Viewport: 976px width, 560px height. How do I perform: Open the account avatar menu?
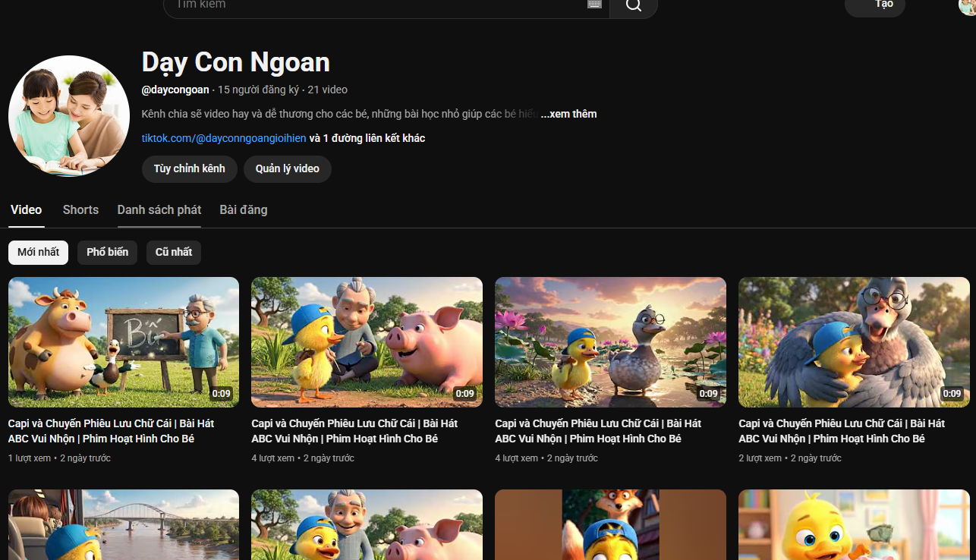[x=967, y=6]
